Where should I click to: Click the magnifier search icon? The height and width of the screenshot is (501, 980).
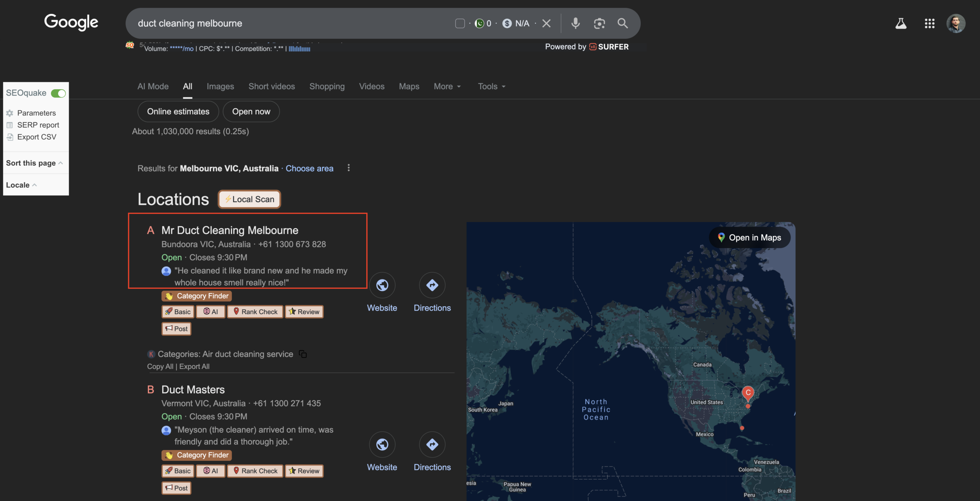[622, 23]
